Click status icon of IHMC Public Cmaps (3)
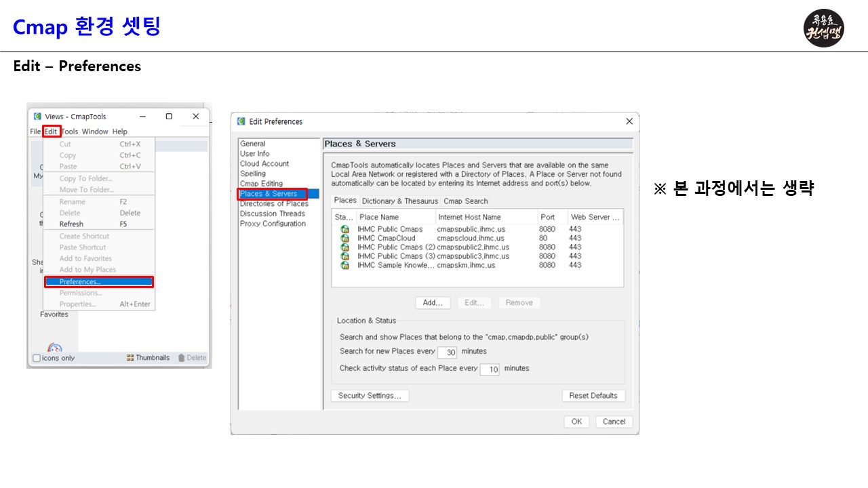This screenshot has width=868, height=488. (x=345, y=256)
